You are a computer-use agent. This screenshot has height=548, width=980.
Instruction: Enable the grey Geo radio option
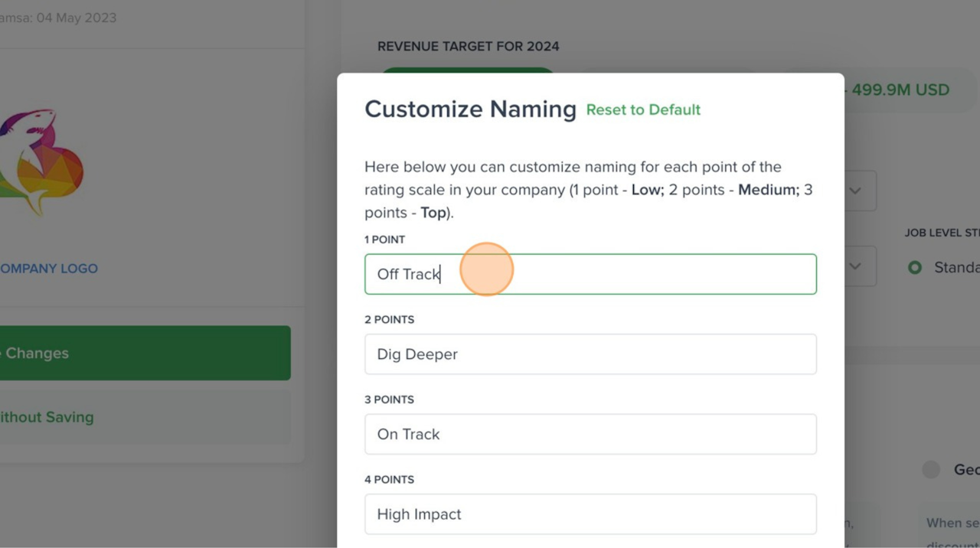point(931,470)
